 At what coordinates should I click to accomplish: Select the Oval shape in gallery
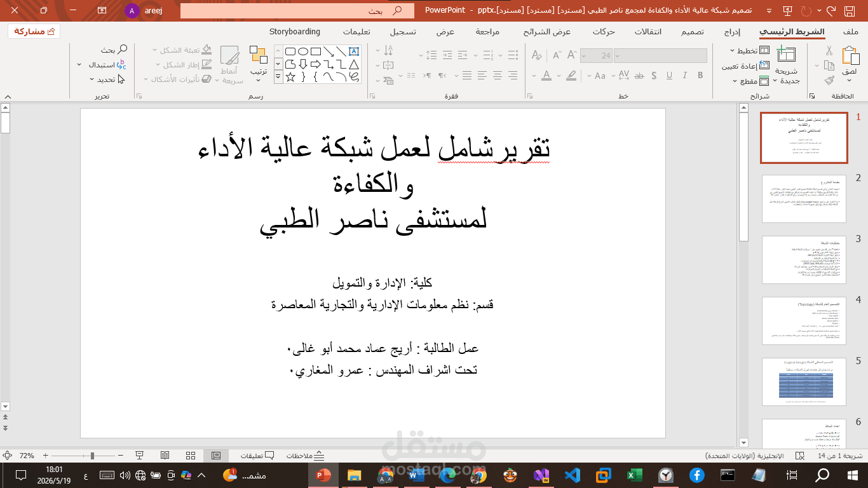coord(303,51)
